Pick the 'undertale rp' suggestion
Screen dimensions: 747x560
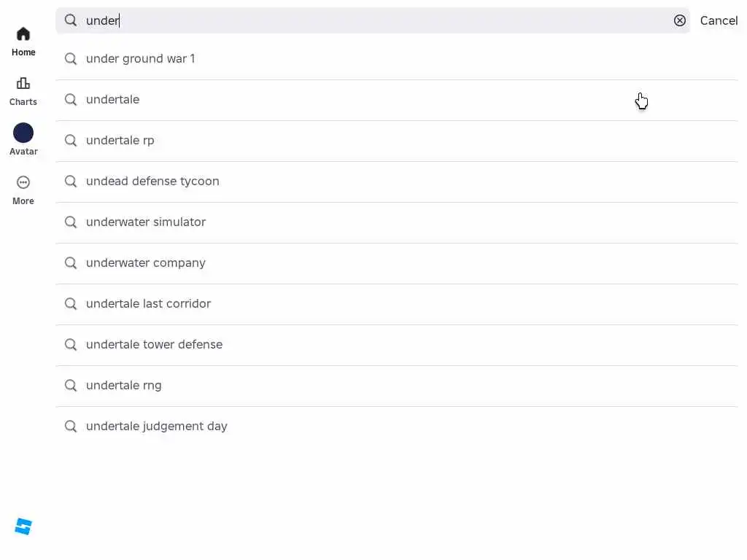[120, 140]
